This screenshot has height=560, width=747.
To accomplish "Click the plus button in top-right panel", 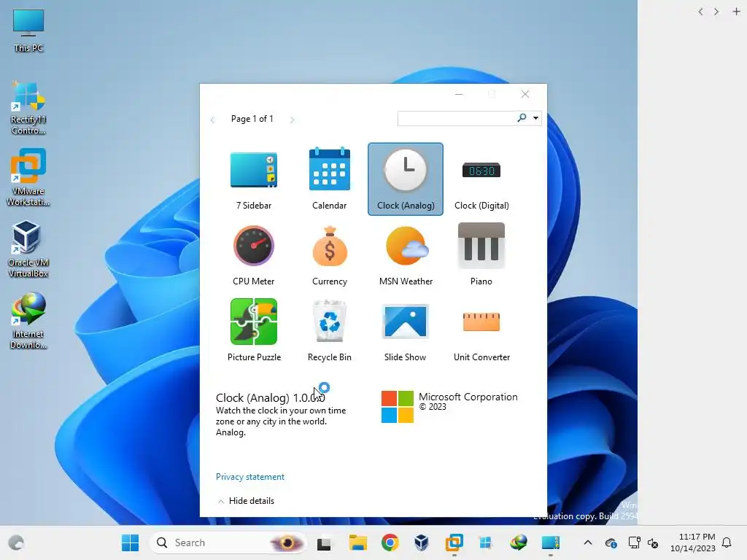I will coord(736,12).
